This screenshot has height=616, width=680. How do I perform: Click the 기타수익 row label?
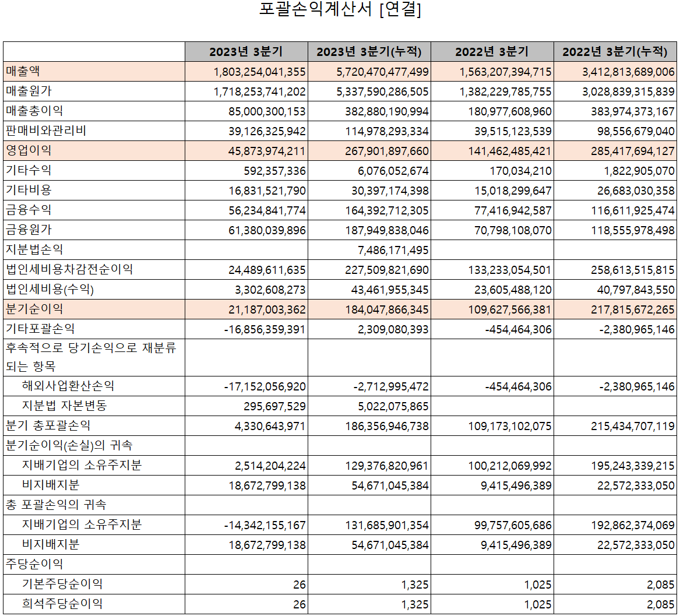point(29,171)
